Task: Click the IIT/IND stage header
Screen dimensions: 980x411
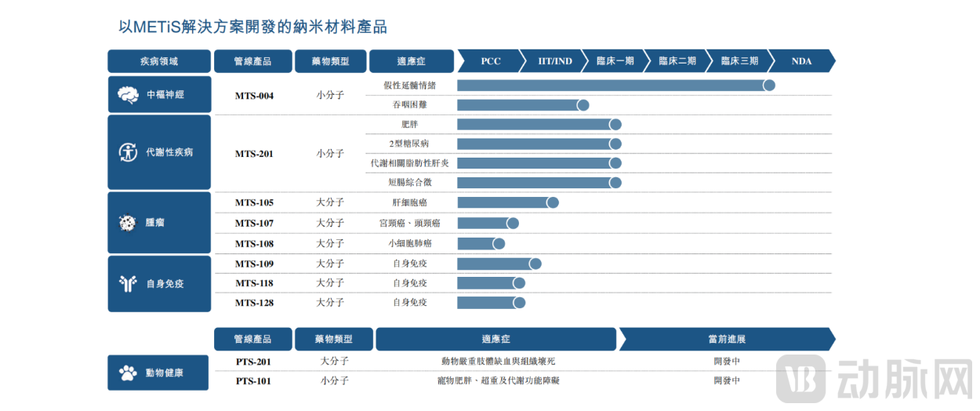Action: click(x=555, y=61)
